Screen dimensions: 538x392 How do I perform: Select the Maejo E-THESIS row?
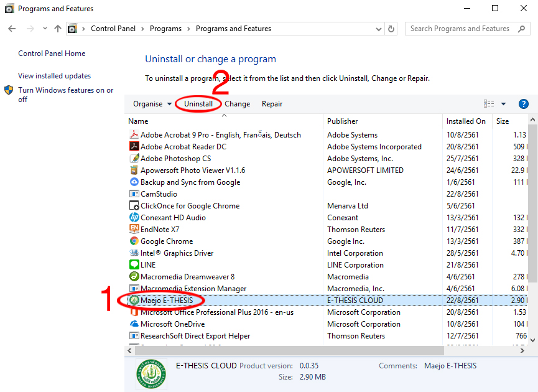[327, 301]
